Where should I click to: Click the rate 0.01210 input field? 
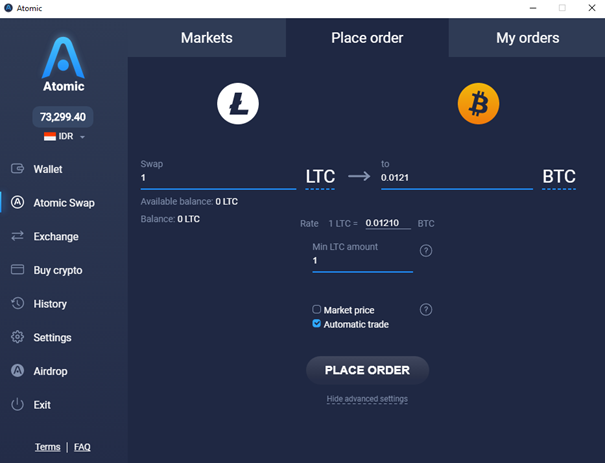[x=388, y=223]
